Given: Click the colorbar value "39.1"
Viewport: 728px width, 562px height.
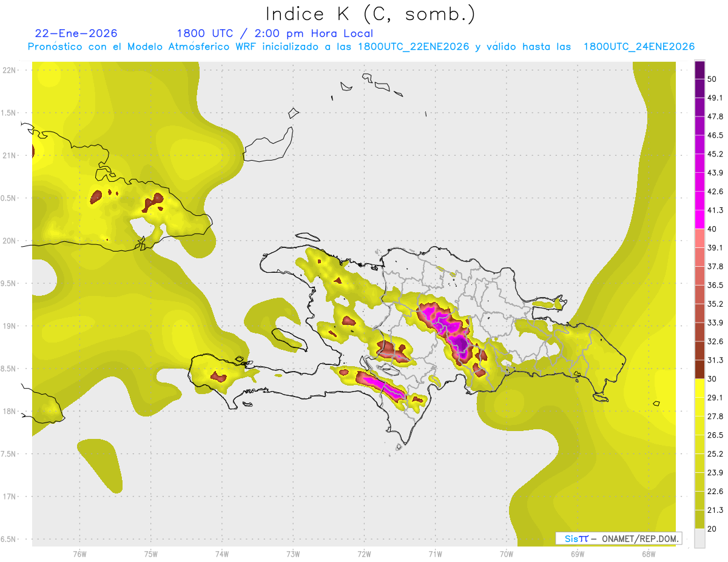Looking at the screenshot, I should [715, 247].
